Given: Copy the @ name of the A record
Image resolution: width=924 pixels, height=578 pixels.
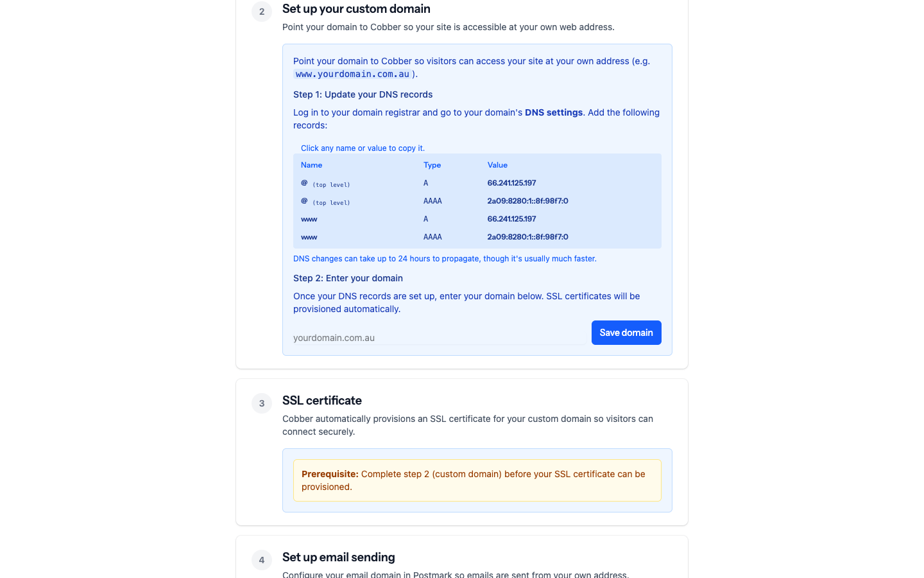Looking at the screenshot, I should pyautogui.click(x=304, y=183).
